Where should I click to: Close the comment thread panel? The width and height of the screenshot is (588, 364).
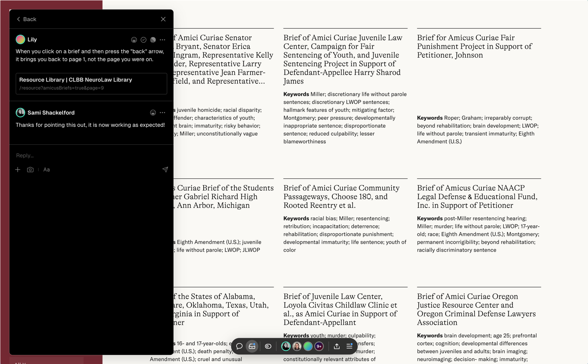coord(163,19)
